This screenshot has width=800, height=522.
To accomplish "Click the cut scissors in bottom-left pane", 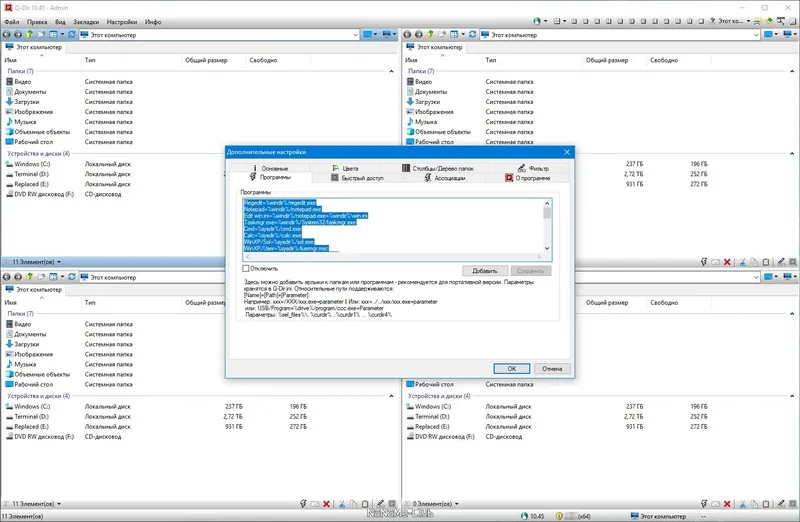I will [x=342, y=504].
